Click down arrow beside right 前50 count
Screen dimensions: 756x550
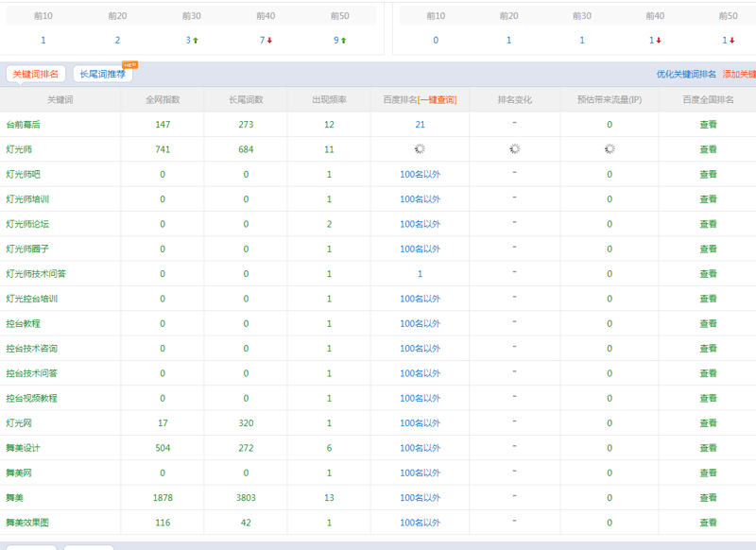coord(731,41)
